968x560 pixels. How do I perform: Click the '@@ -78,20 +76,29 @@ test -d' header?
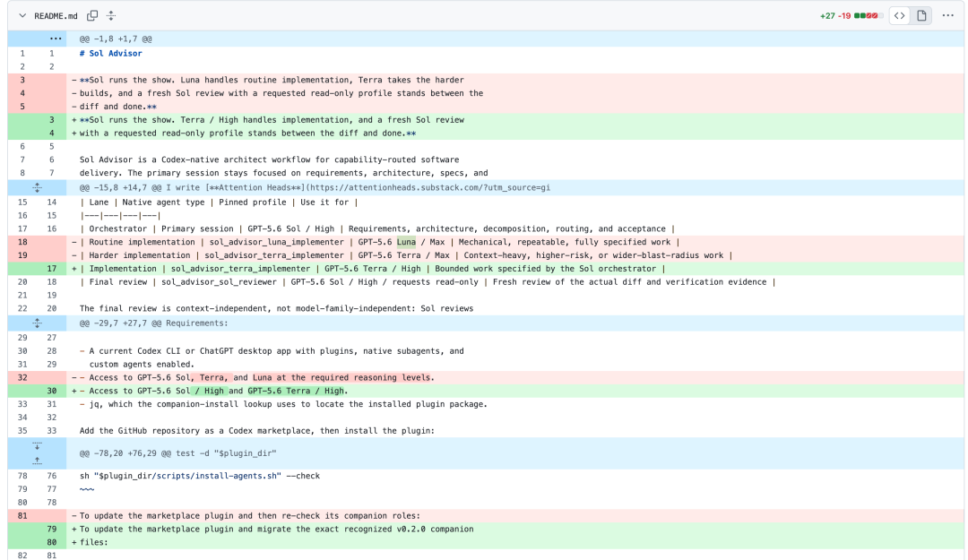(177, 453)
